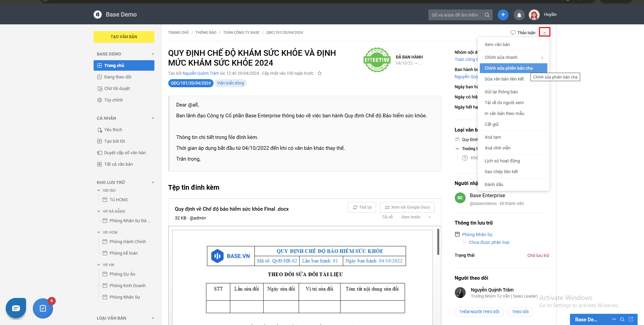Click the TẠO VĂN BẢN button

coord(124,37)
